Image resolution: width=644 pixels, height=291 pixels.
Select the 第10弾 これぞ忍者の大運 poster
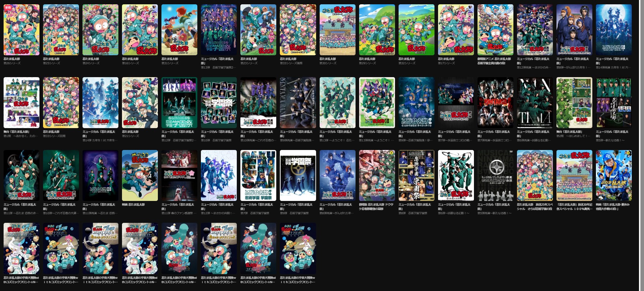click(61, 175)
